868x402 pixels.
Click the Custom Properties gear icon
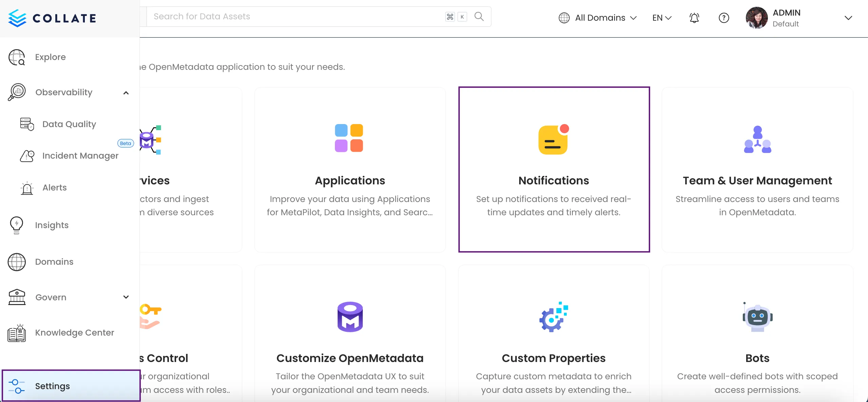click(553, 317)
